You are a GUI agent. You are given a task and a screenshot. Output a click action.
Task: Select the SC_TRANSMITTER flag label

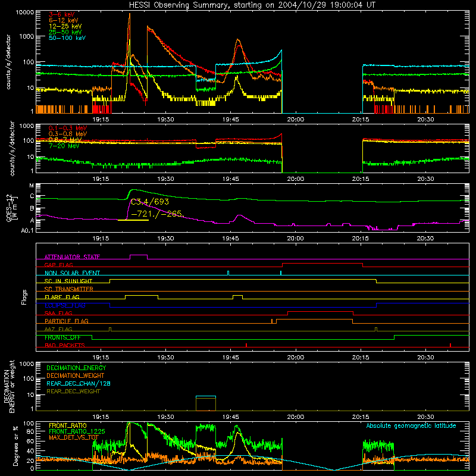click(69, 289)
